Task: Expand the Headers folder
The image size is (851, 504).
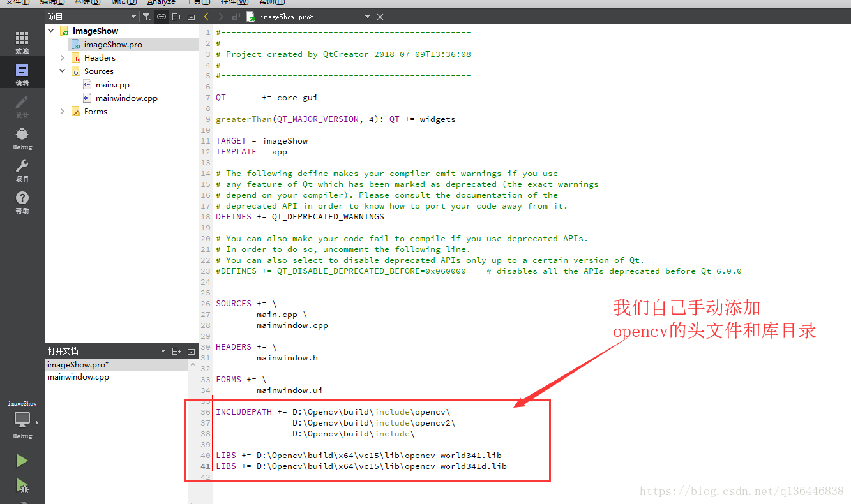Action: [63, 57]
